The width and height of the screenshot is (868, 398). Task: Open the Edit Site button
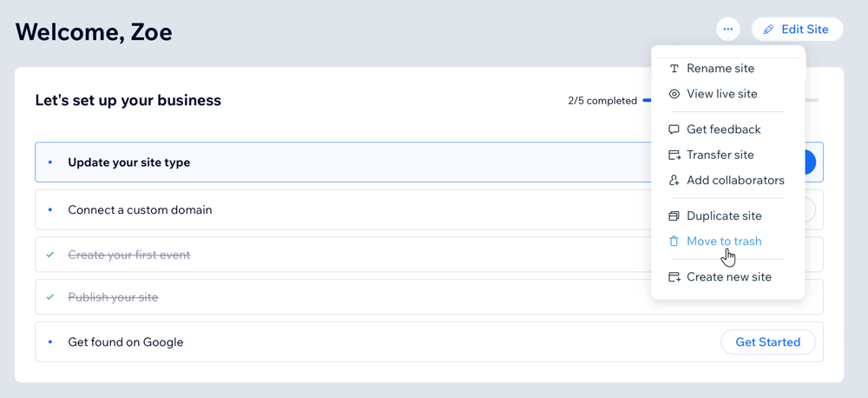(x=797, y=30)
